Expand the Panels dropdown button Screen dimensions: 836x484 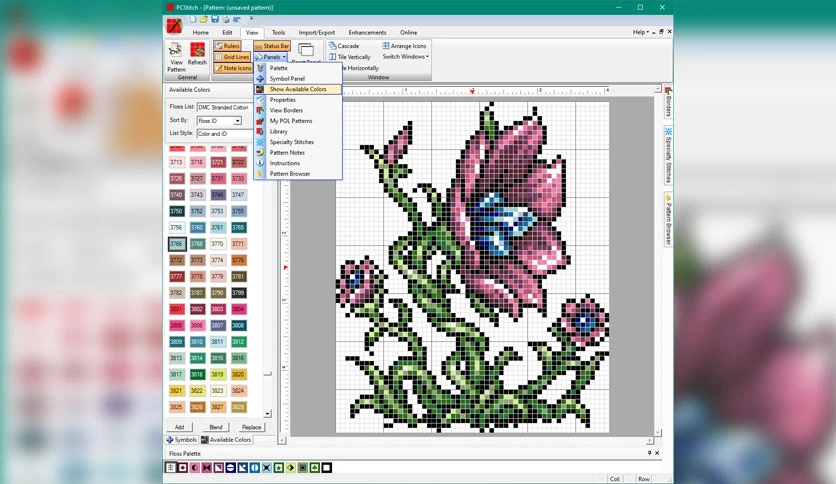(271, 57)
